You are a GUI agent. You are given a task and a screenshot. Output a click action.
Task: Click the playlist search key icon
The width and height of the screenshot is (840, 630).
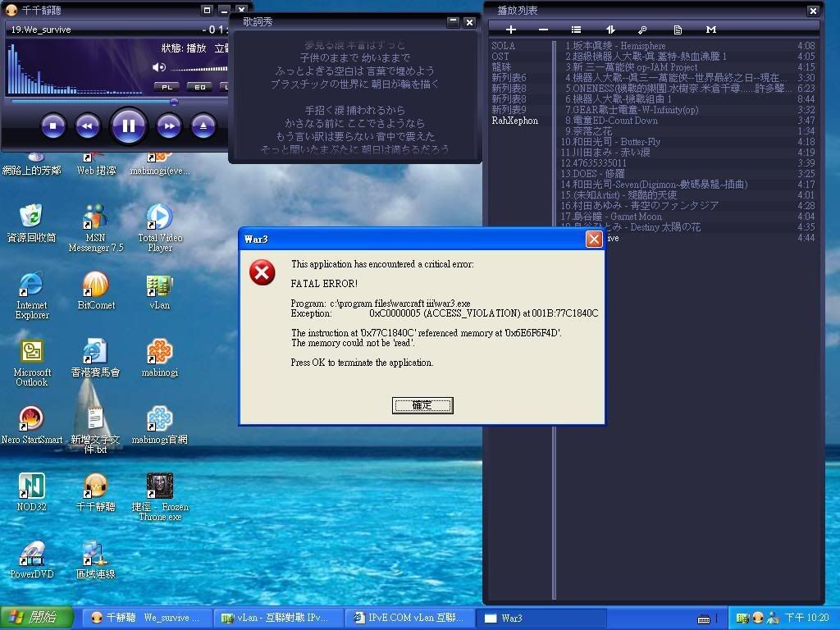click(x=643, y=30)
